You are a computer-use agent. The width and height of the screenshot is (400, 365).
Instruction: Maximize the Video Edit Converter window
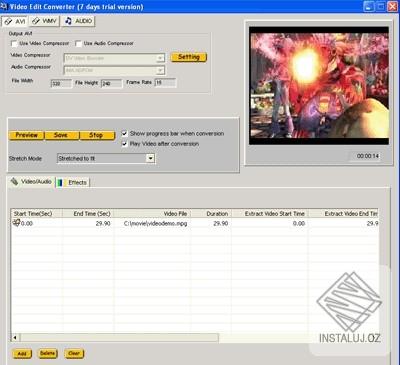tap(381, 6)
